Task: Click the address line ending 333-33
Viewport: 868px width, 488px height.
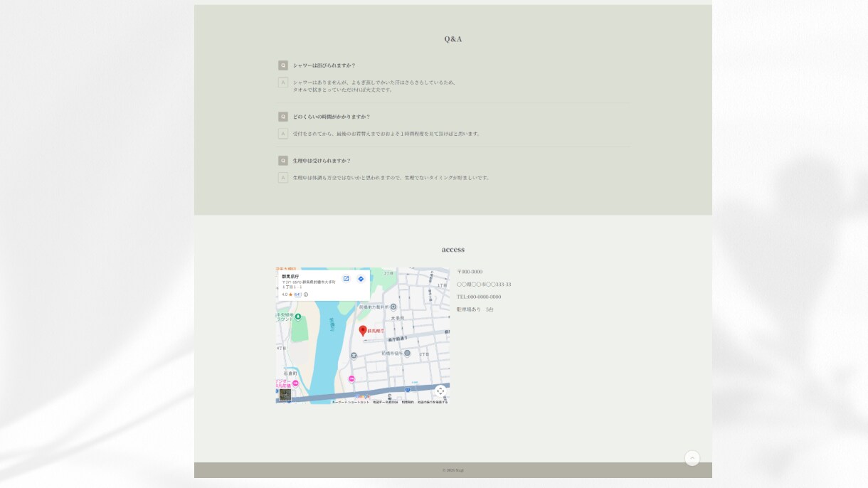Action: [484, 285]
